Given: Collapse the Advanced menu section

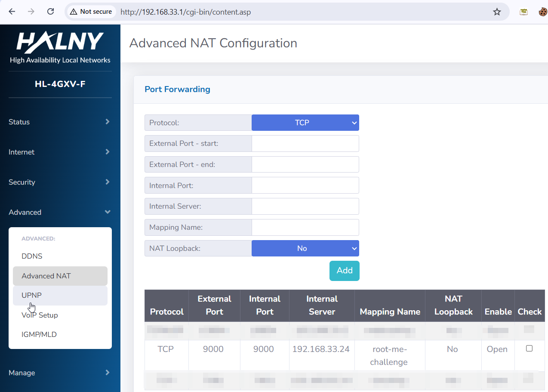Looking at the screenshot, I should pos(60,212).
